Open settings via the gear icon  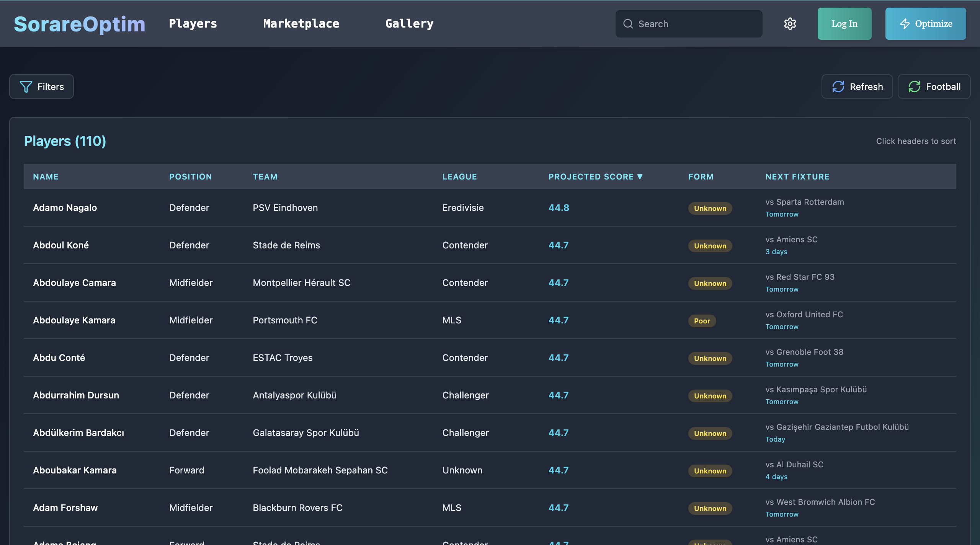click(x=790, y=24)
